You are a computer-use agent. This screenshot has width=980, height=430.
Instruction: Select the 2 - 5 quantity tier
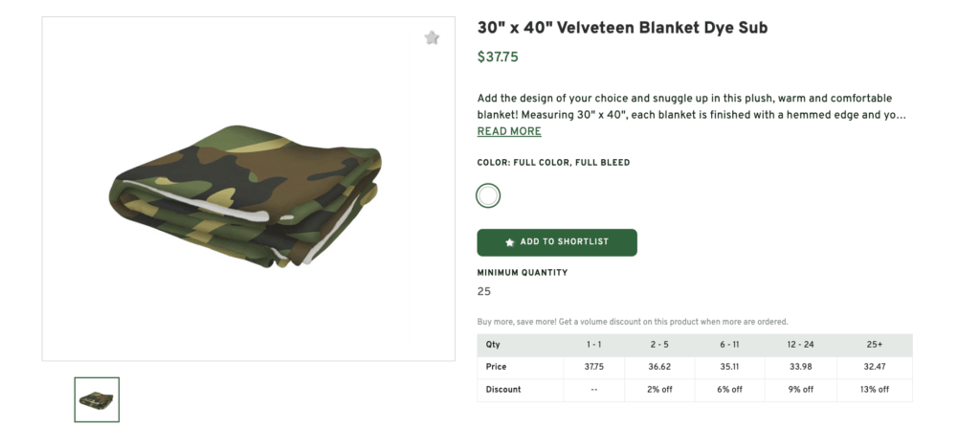coord(661,345)
